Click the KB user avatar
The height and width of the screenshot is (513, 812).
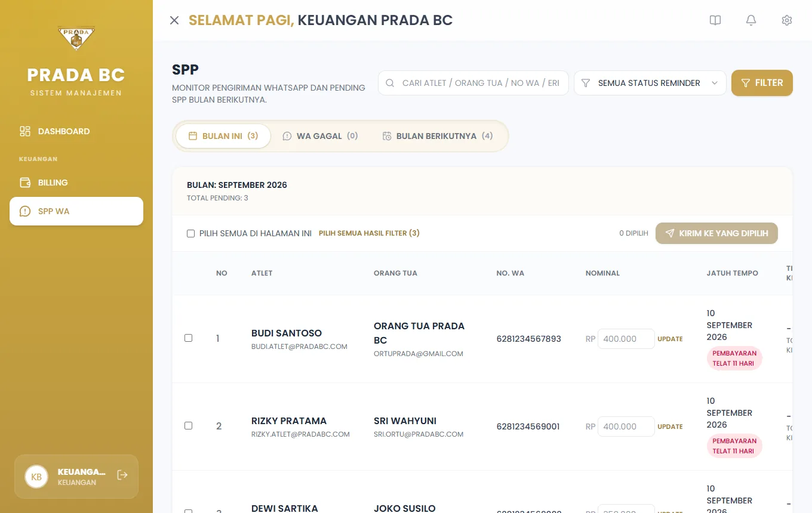click(x=36, y=477)
